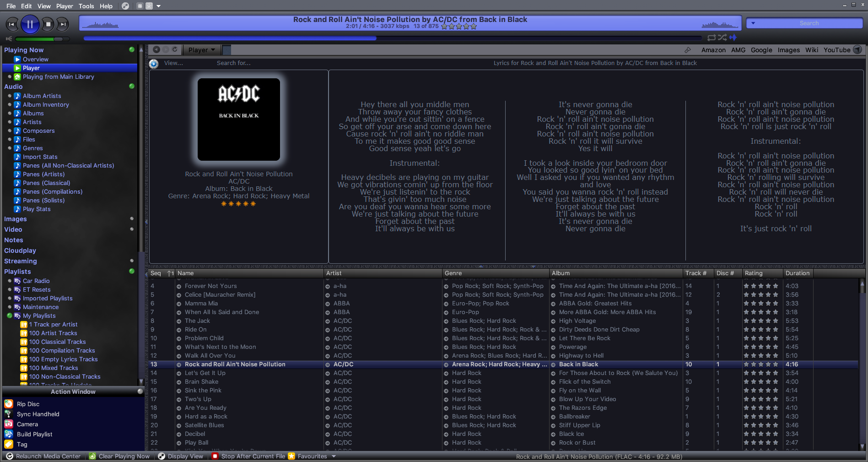
Task: Toggle the Playing Now section green dot
Action: coord(132,49)
